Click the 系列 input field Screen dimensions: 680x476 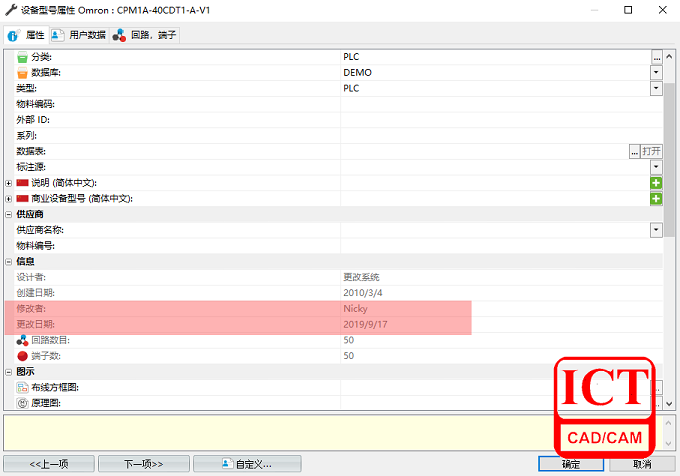(501, 136)
